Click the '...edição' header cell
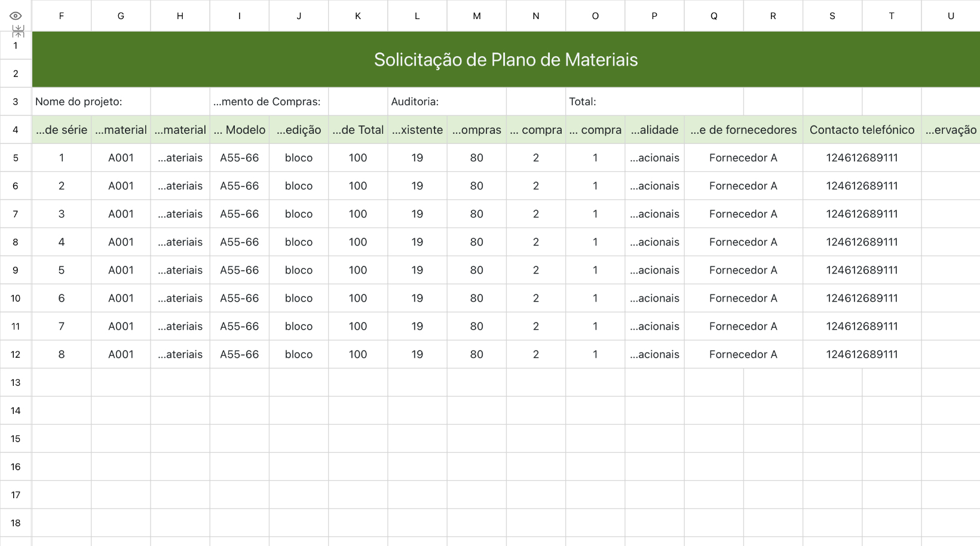980x546 pixels. 299,130
